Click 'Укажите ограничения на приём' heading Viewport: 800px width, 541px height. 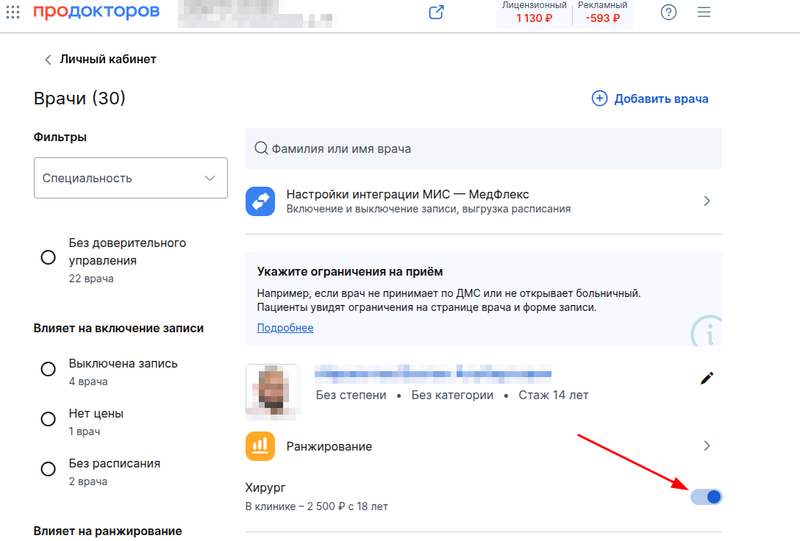click(x=350, y=272)
